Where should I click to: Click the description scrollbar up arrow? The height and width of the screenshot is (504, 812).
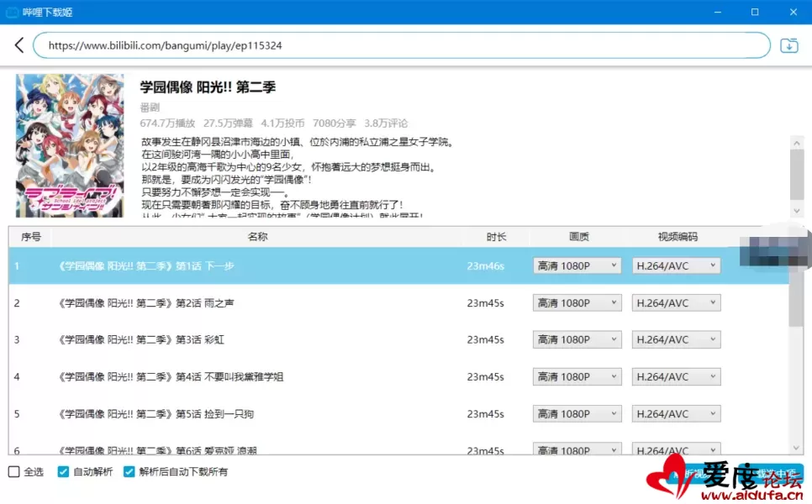(797, 143)
